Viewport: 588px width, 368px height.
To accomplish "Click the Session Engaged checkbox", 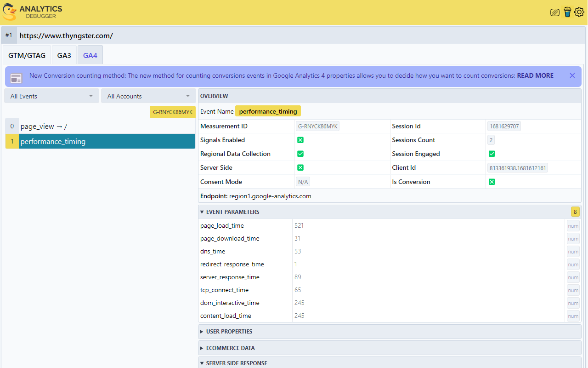I will coord(492,154).
